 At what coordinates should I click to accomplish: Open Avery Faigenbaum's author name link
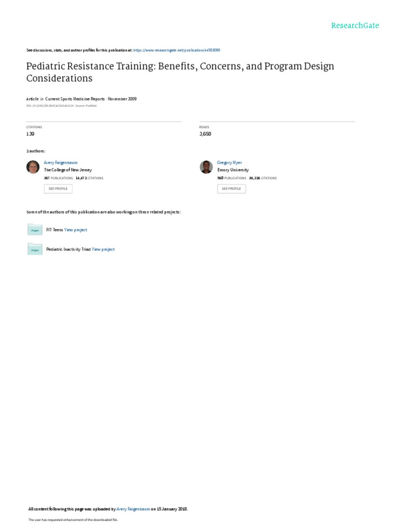pyautogui.click(x=60, y=163)
